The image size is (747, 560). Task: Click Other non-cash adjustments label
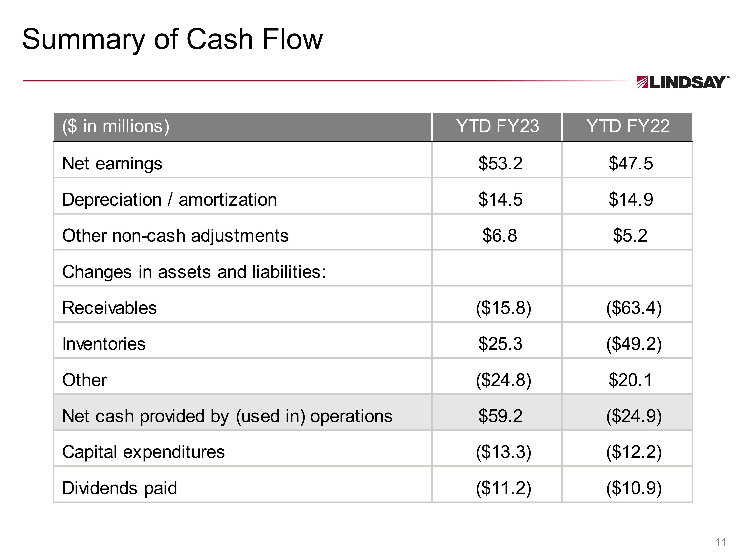tap(175, 236)
